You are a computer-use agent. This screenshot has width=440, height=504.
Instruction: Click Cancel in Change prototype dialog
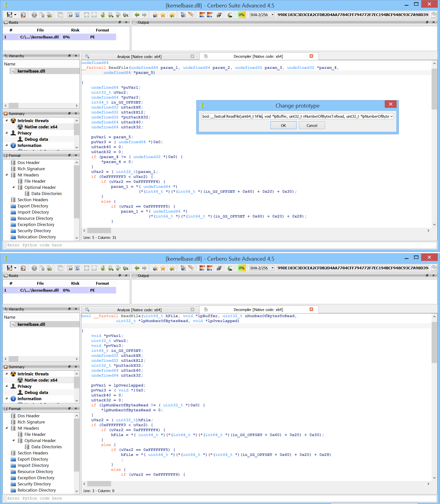[x=312, y=125]
